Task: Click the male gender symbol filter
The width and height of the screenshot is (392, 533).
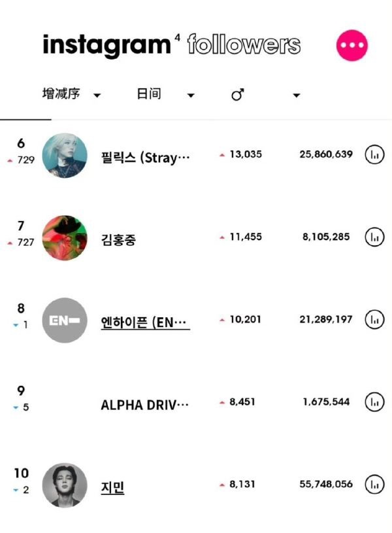Action: tap(238, 95)
